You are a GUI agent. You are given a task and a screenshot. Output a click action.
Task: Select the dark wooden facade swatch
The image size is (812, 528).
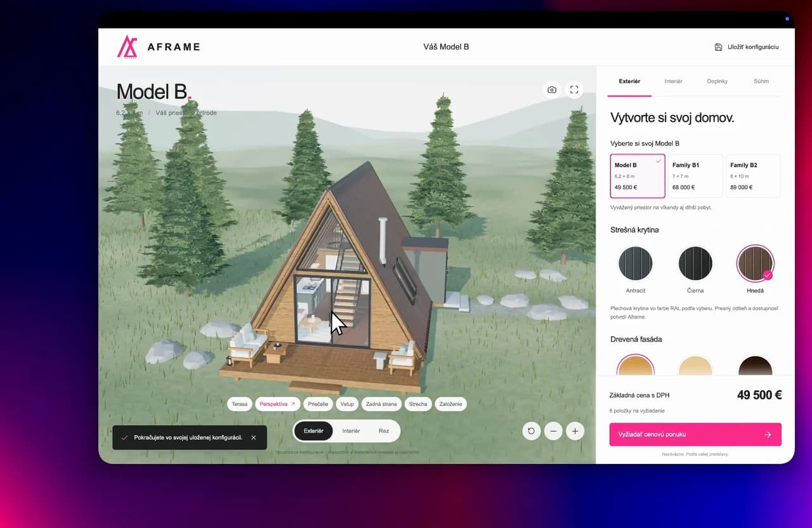point(755,365)
